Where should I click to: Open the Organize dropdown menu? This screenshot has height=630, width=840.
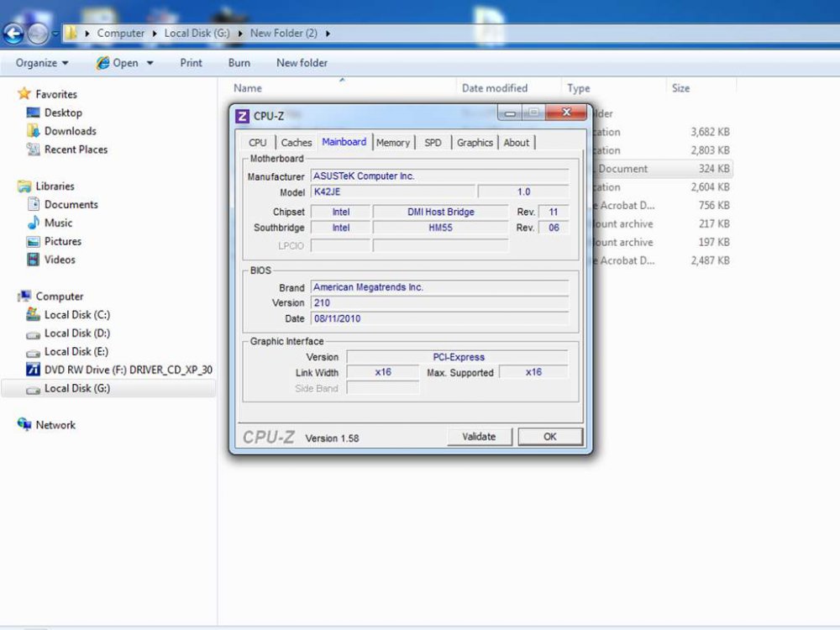tap(42, 63)
